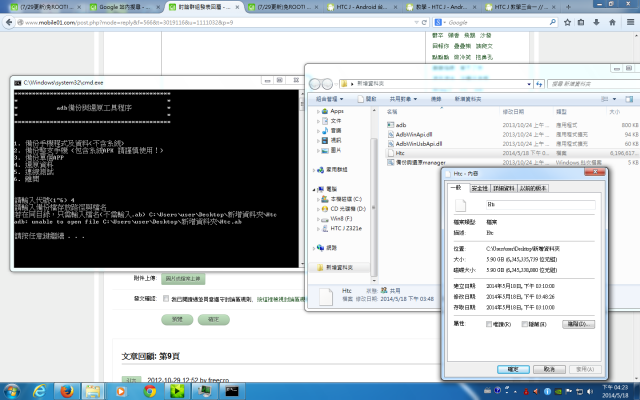The height and width of the screenshot is (400, 640).
Task: Expand the 文件 library in navigation pane
Action: 318,121
